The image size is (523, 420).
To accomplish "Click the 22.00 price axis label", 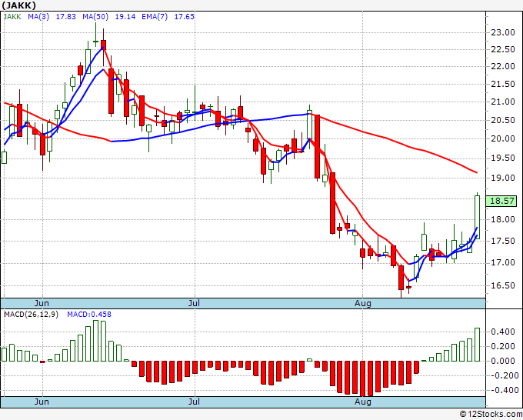I will (503, 66).
